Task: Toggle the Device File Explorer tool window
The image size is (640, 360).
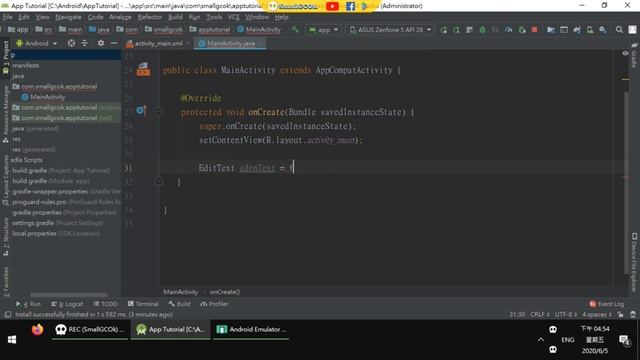Action: point(634,262)
